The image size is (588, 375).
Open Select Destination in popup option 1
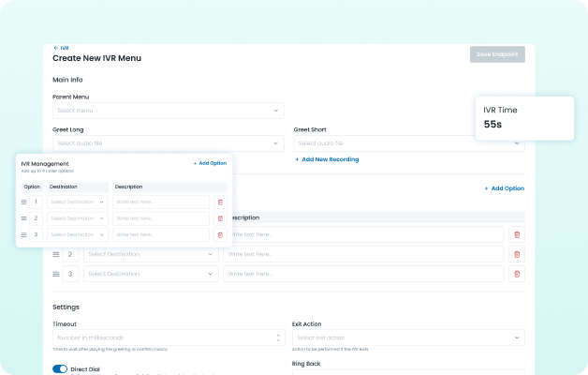point(78,202)
